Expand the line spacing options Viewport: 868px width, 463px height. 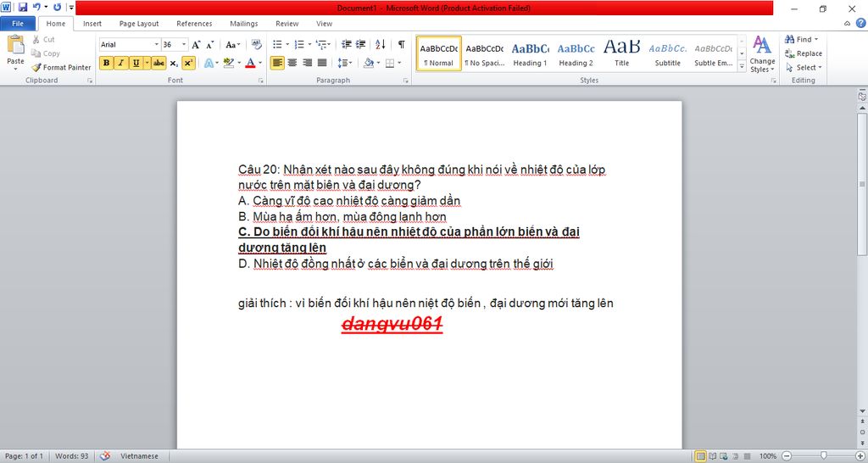345,63
